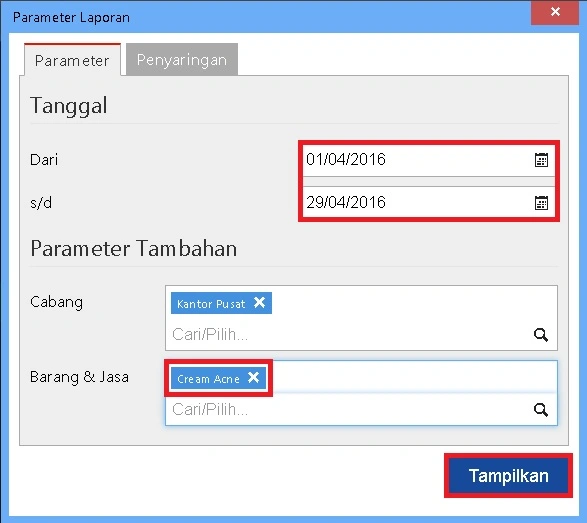Remove the Cream Acne tag

(253, 377)
